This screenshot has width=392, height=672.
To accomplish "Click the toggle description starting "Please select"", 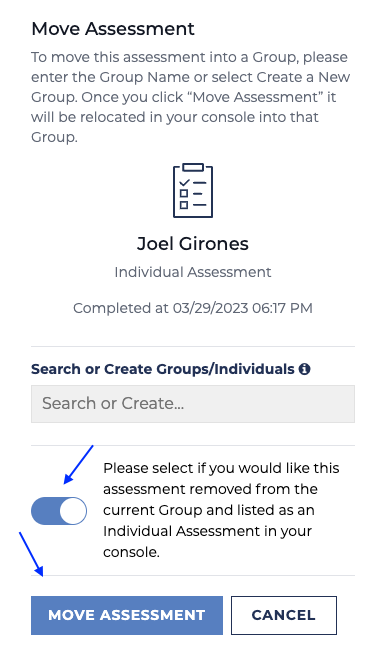I will pos(221,510).
